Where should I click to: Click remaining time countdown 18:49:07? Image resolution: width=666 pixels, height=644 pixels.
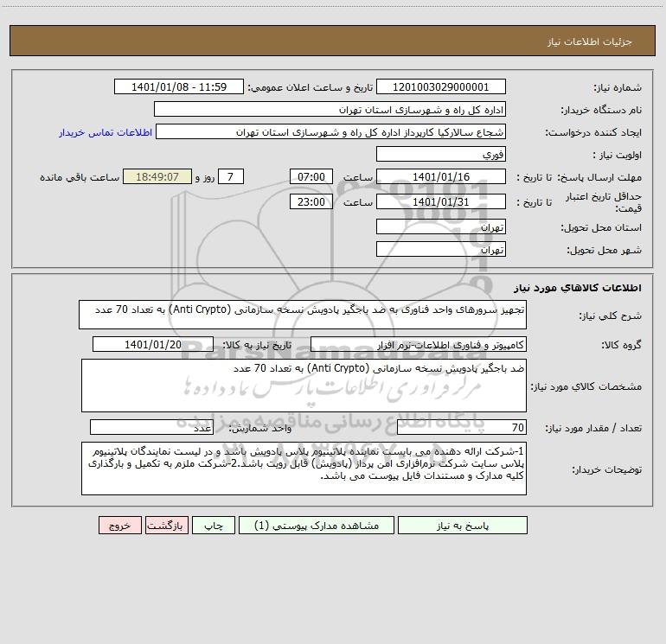coord(157,176)
